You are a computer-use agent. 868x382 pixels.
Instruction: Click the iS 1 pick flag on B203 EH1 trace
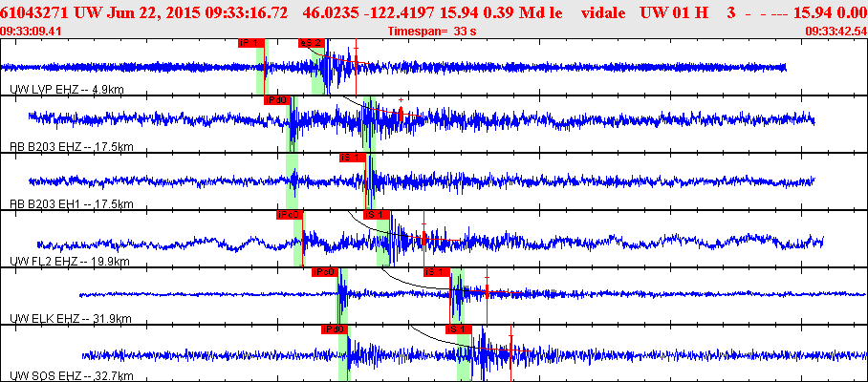click(352, 158)
